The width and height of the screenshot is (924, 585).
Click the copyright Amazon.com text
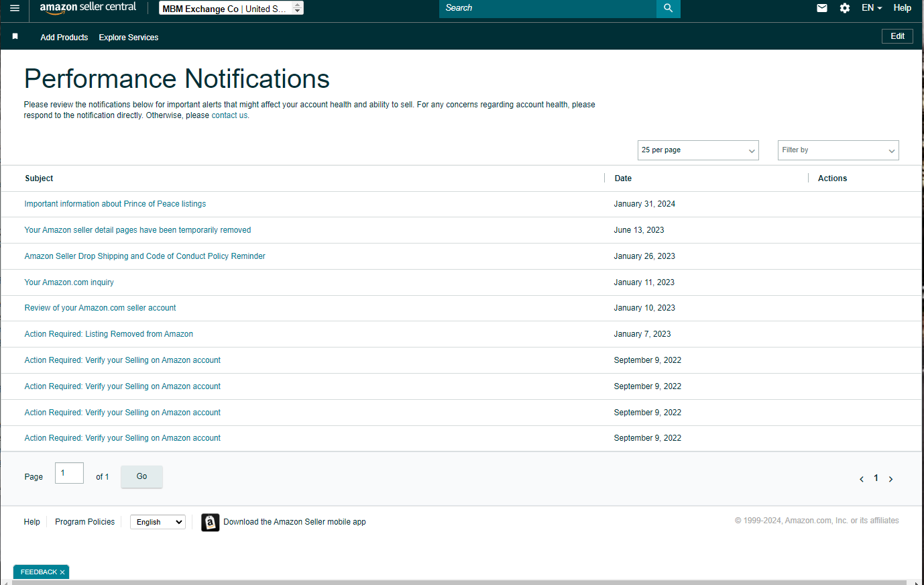(817, 521)
